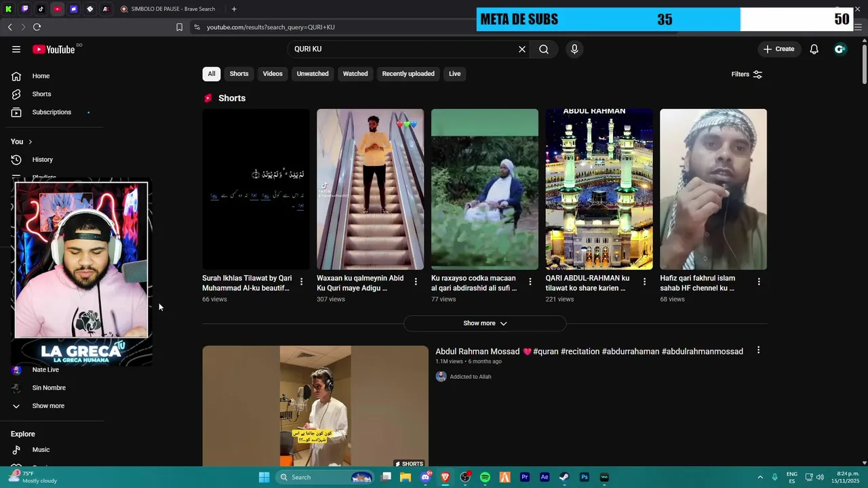Open History in the sidebar

(x=42, y=160)
